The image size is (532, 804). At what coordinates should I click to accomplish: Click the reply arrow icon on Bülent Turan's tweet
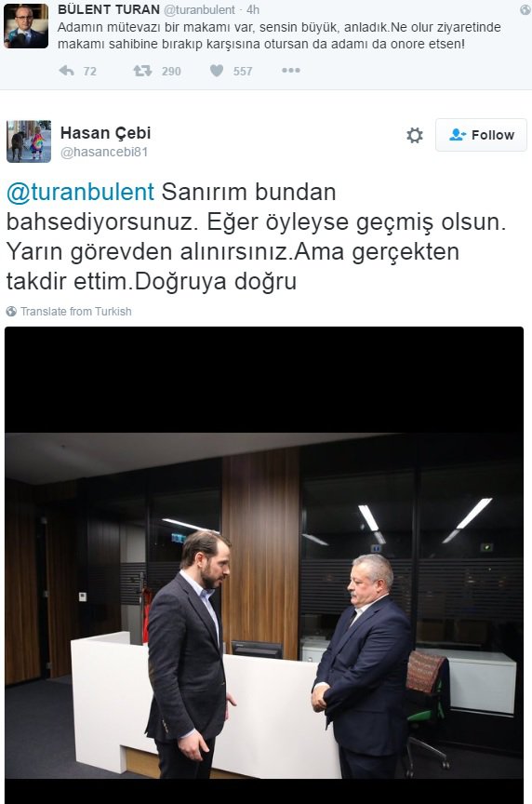(x=67, y=71)
